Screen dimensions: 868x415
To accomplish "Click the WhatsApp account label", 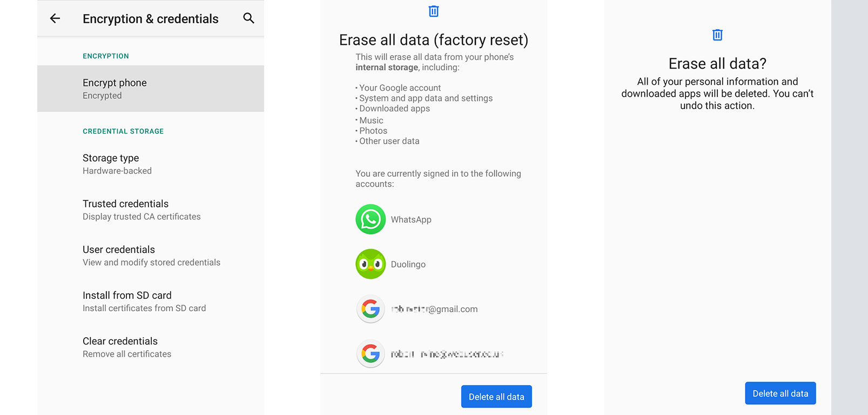I will pyautogui.click(x=411, y=219).
